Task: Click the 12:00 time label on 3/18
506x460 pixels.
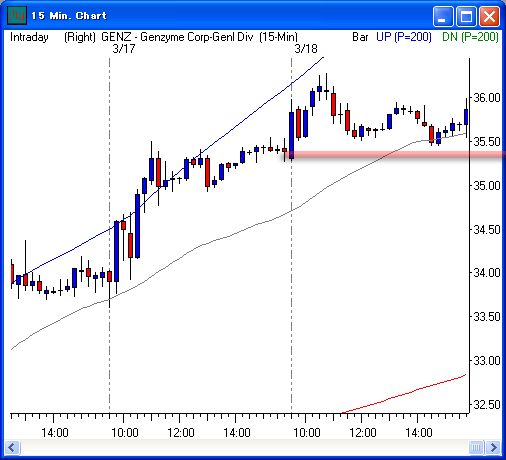Action: click(x=363, y=433)
